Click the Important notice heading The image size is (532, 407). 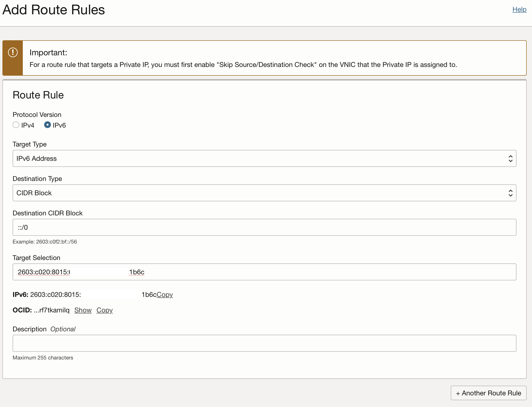point(48,52)
